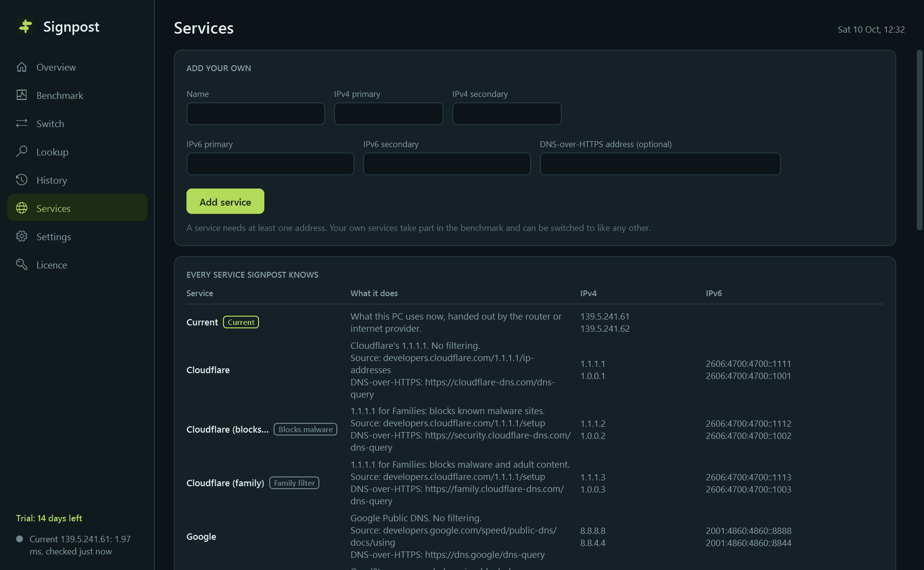Click the Blocks malware badge
This screenshot has width=924, height=570.
click(x=305, y=429)
